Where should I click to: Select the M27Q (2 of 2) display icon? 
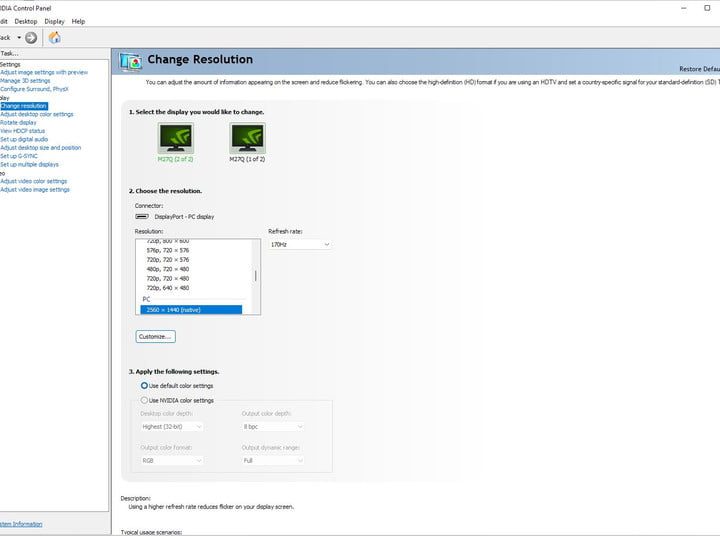click(175, 138)
